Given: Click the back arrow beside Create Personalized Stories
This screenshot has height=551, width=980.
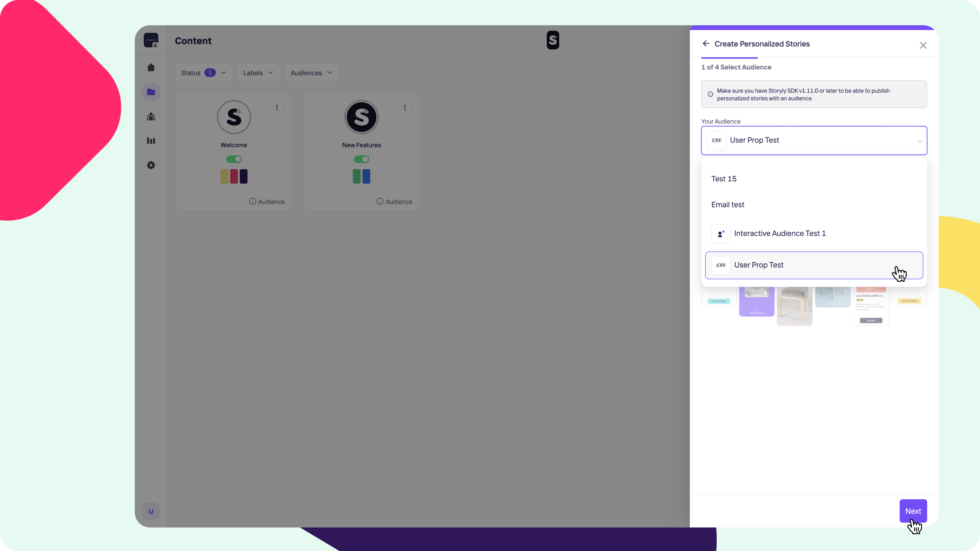Looking at the screenshot, I should coord(706,44).
